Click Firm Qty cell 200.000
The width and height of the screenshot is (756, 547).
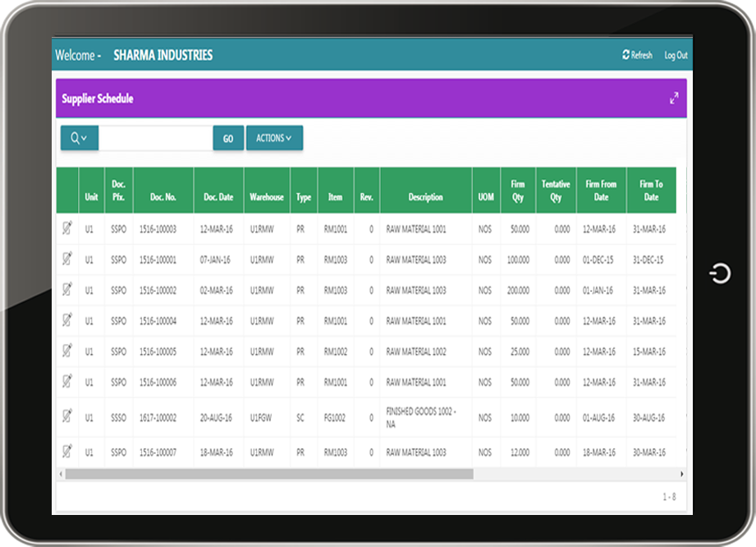[x=518, y=291]
